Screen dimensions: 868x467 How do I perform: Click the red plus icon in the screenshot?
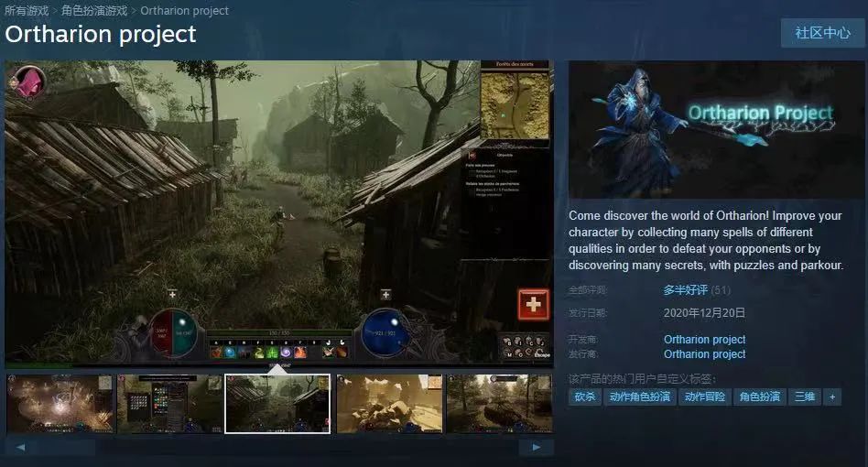click(533, 305)
